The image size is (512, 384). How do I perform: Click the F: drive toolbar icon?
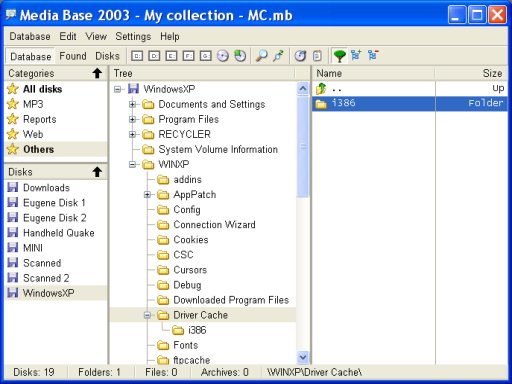click(x=188, y=56)
